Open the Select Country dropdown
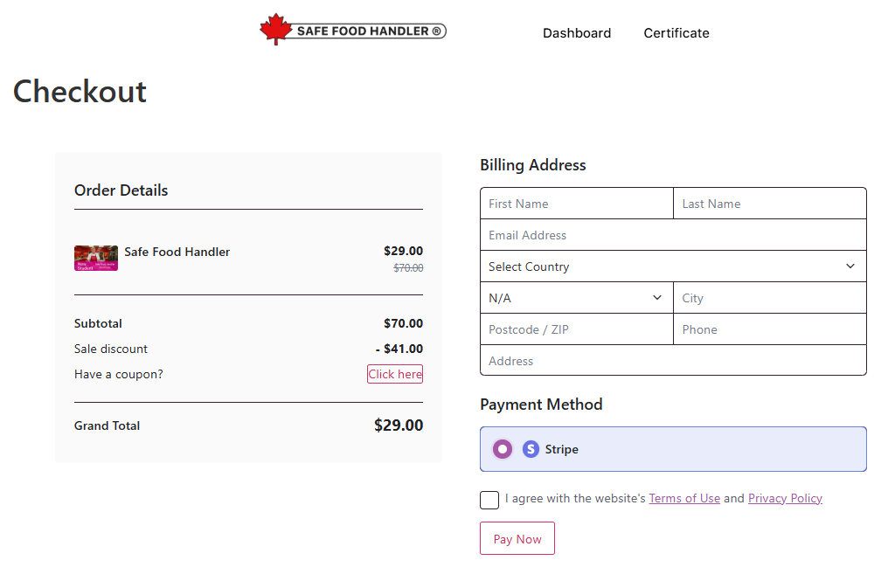 pos(673,266)
